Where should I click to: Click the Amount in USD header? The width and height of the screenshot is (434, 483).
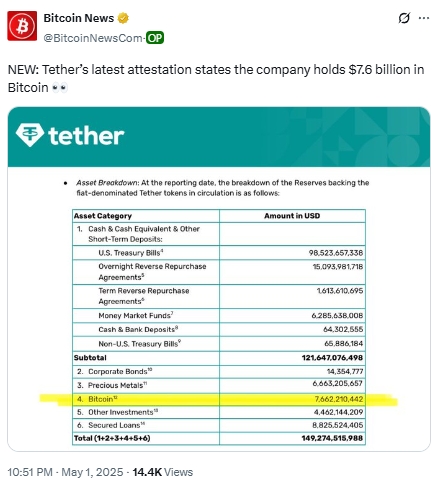292,216
